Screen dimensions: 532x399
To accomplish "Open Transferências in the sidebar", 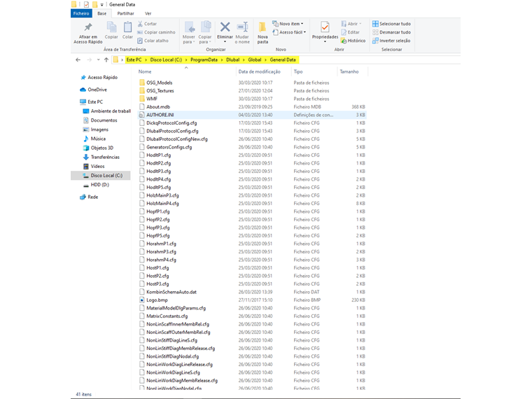I will pos(101,157).
